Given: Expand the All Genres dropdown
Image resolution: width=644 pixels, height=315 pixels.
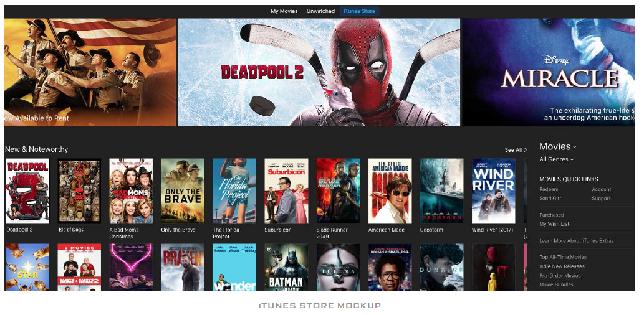Looking at the screenshot, I should click(556, 159).
